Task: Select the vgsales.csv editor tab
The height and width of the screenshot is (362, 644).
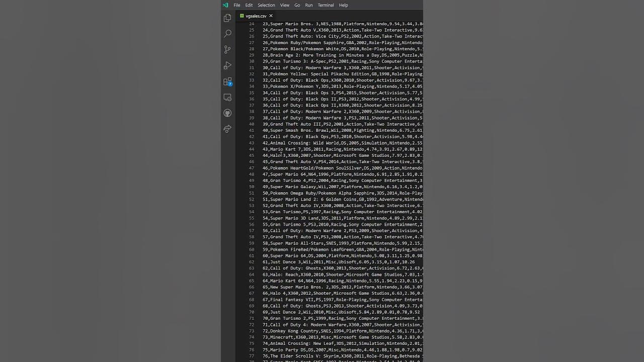Action: click(256, 16)
